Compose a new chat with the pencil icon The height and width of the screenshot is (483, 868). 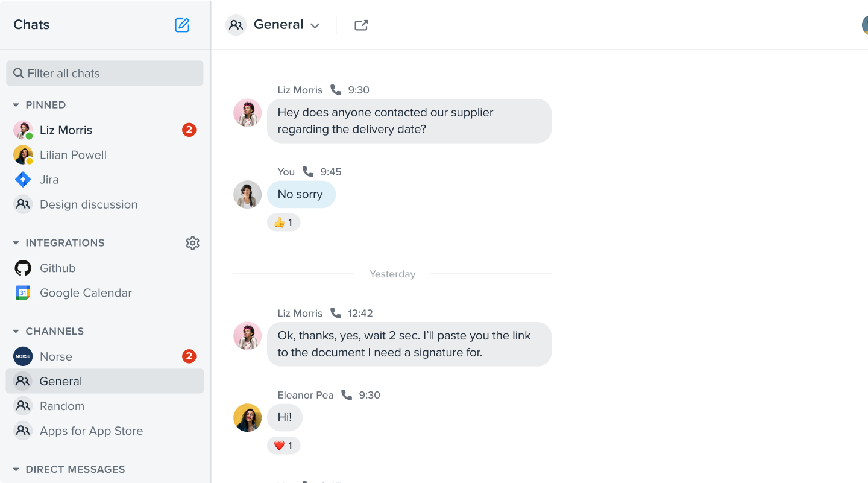181,25
